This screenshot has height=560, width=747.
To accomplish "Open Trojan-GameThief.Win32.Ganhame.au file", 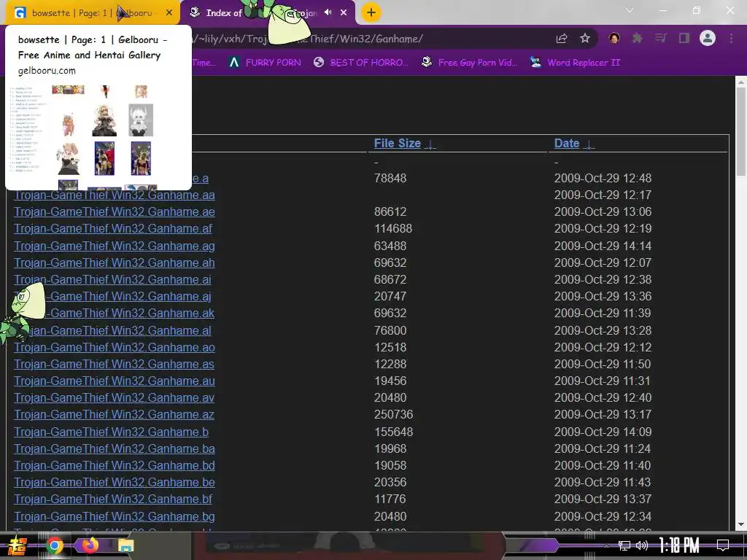I will [x=115, y=381].
